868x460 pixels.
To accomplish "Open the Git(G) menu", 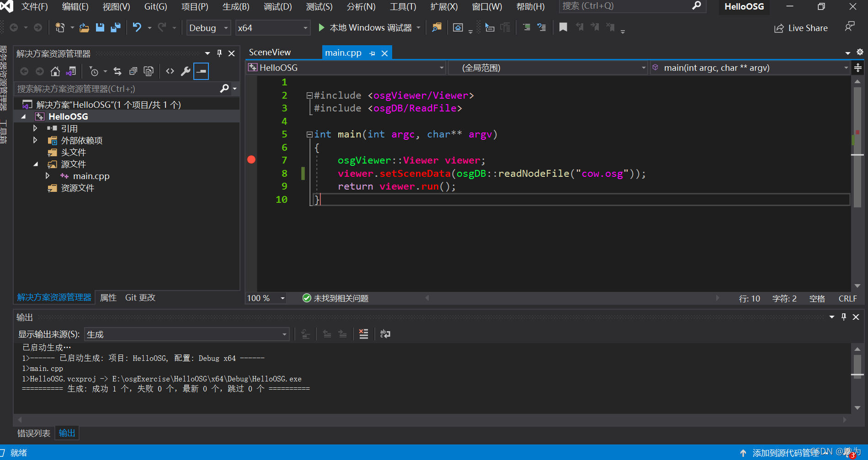I will coord(155,7).
